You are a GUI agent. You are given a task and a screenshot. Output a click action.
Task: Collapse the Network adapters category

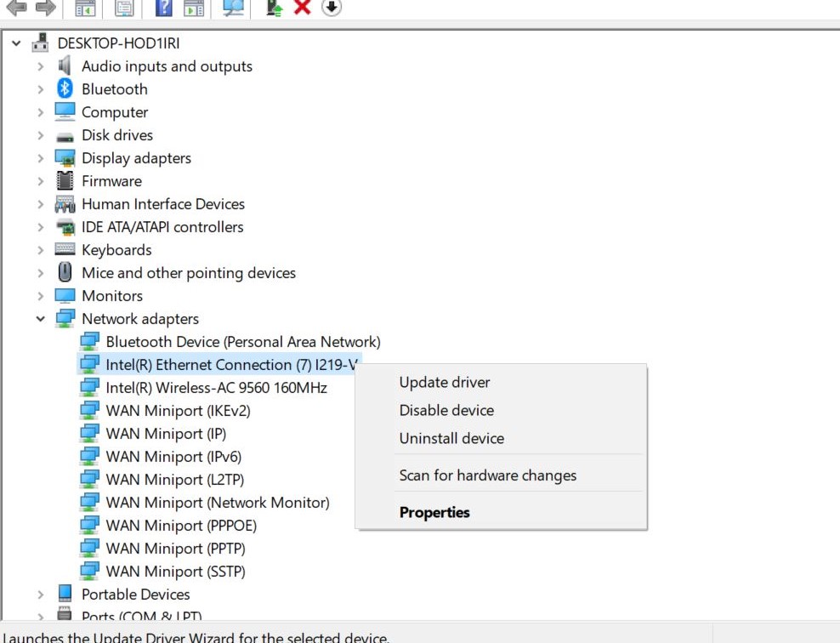(40, 319)
